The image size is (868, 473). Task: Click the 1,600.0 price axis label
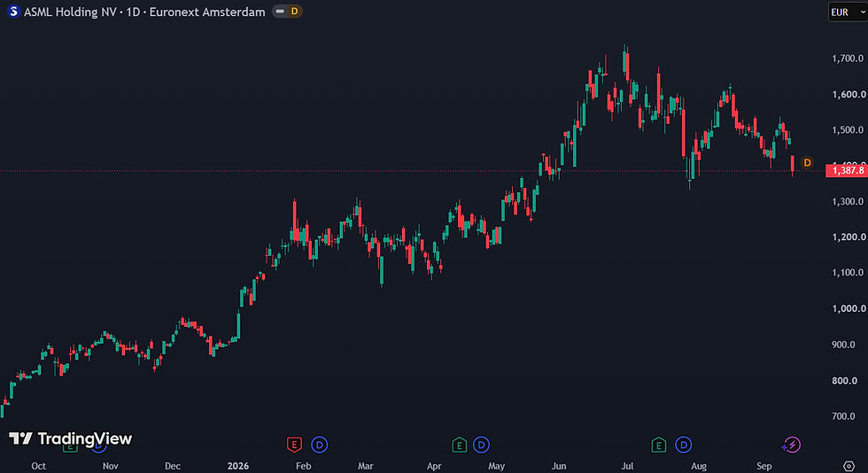pyautogui.click(x=848, y=94)
